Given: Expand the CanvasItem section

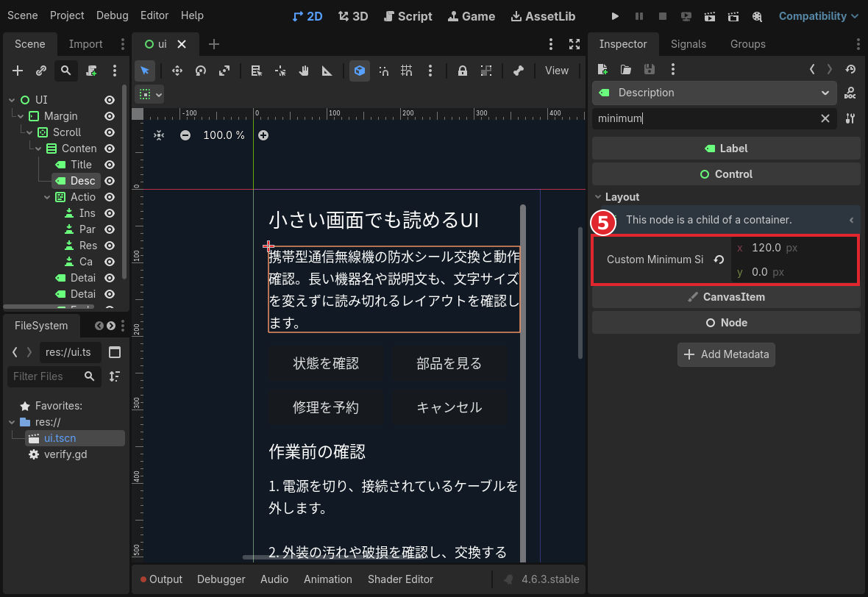Looking at the screenshot, I should [726, 297].
